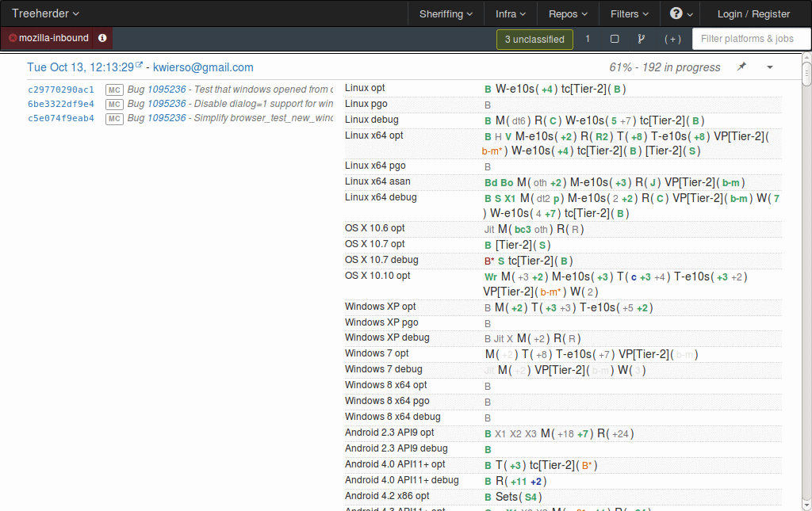Click the kwierso@gmail.com author link
Image resolution: width=812 pixels, height=511 pixels.
pos(203,67)
